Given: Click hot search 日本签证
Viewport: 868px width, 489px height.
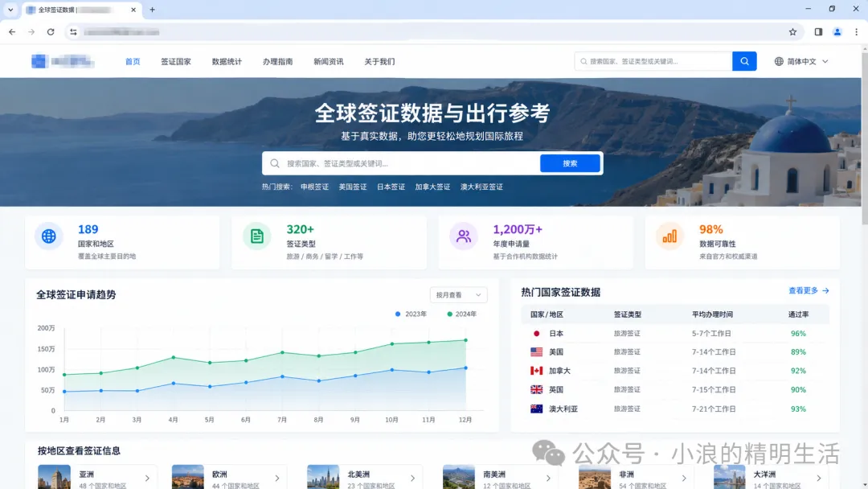Looking at the screenshot, I should tap(391, 187).
